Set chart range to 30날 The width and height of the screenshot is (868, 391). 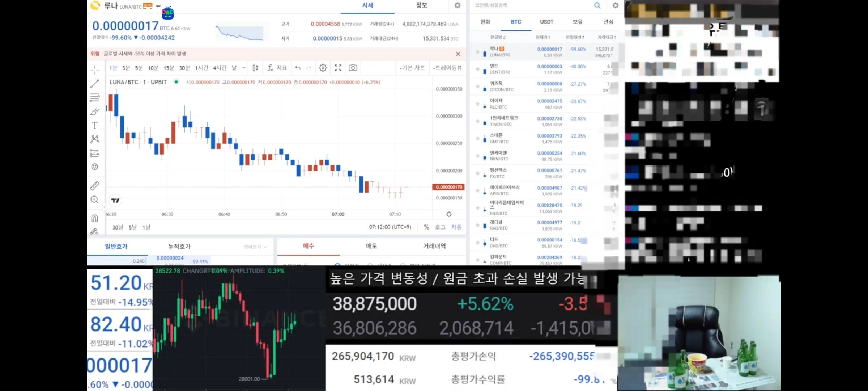[x=118, y=227]
